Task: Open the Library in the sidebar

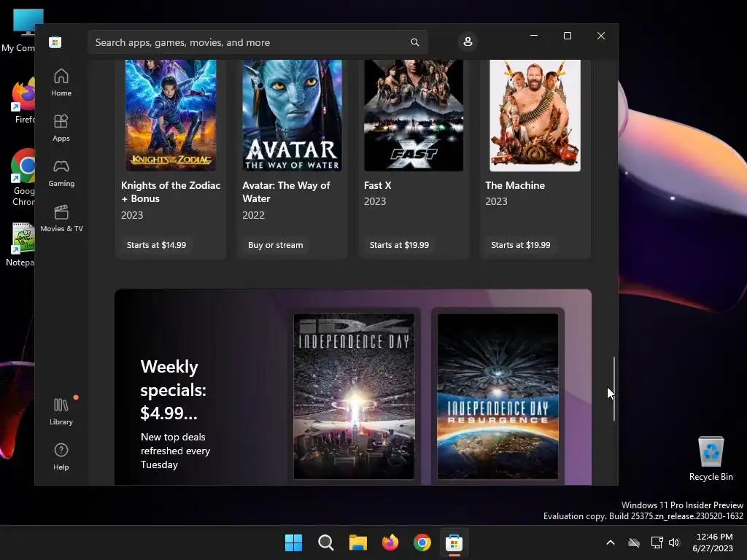Action: point(61,411)
